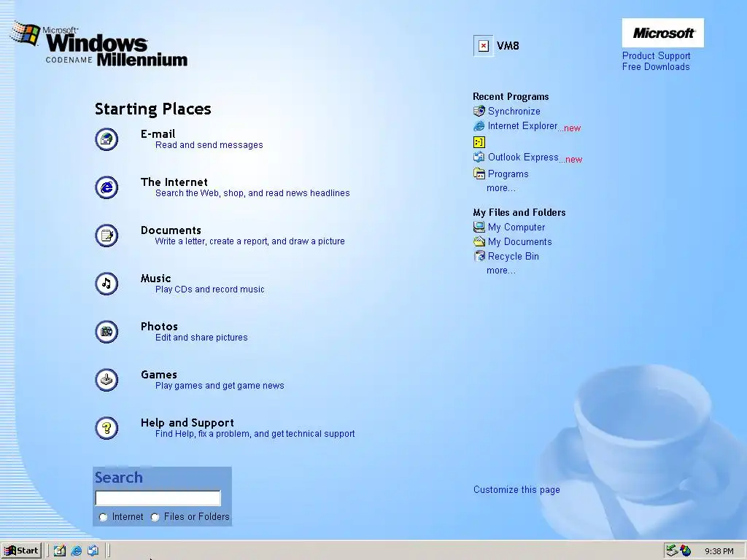The image size is (747, 560).
Task: Launch Internet Explorer from quick launch
Action: pyautogui.click(x=76, y=551)
